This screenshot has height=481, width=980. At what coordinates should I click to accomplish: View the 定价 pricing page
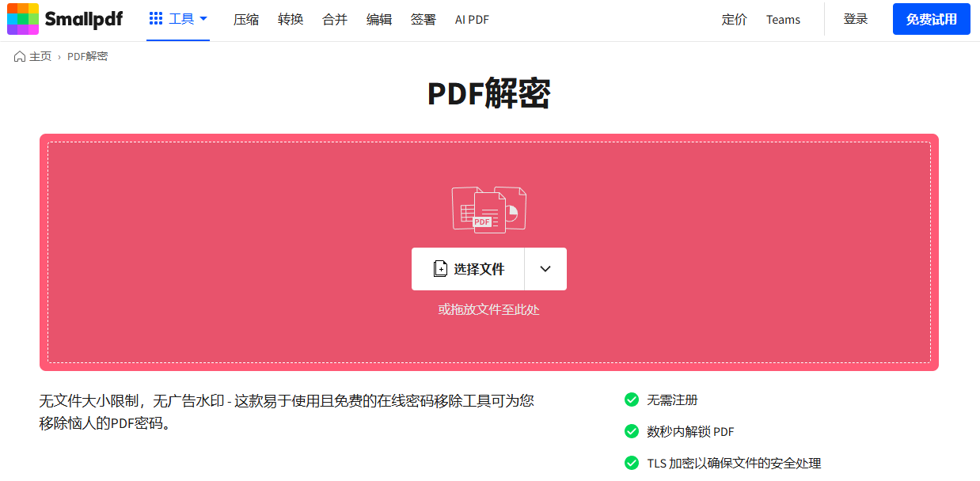pos(734,20)
